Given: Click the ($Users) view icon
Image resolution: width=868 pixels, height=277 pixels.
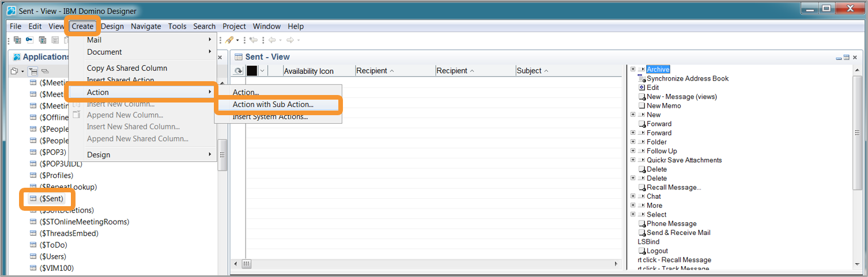Looking at the screenshot, I should pos(33,256).
